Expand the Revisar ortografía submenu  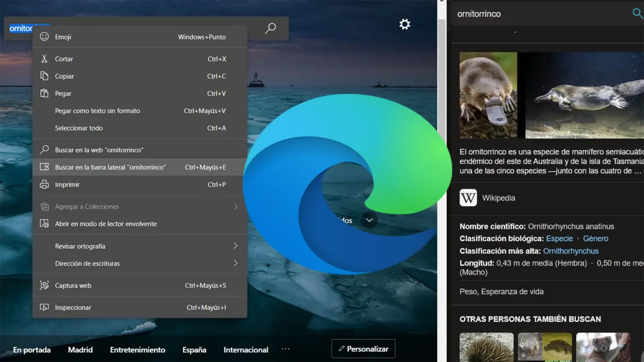click(235, 246)
